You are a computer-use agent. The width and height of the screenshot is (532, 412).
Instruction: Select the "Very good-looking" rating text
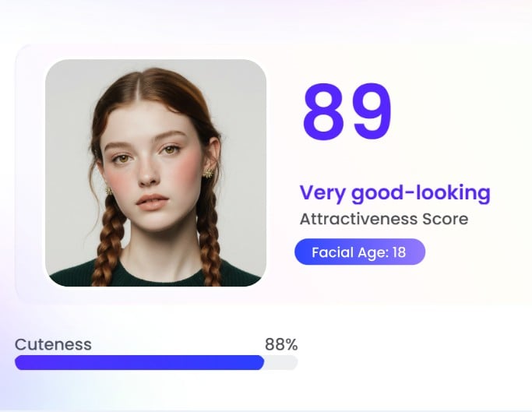point(395,193)
